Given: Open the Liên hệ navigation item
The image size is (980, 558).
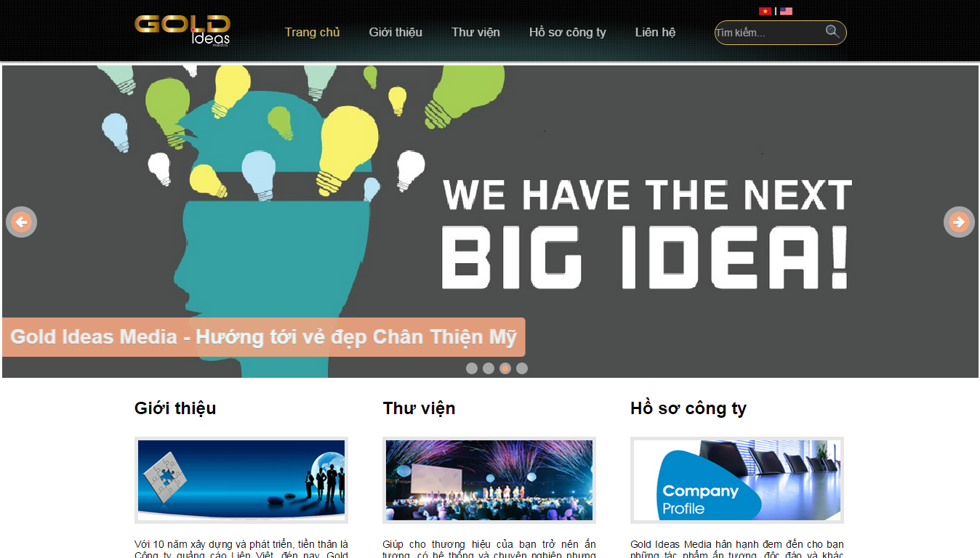Looking at the screenshot, I should pyautogui.click(x=655, y=32).
